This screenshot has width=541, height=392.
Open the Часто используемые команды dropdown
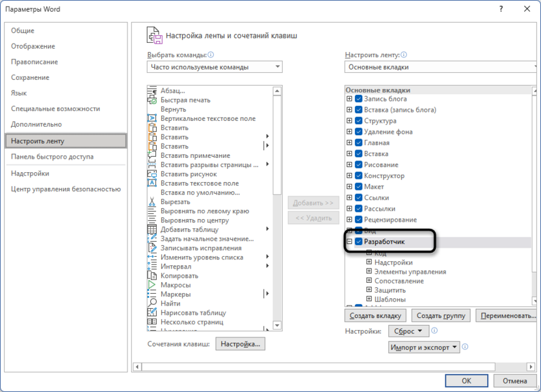pyautogui.click(x=279, y=66)
